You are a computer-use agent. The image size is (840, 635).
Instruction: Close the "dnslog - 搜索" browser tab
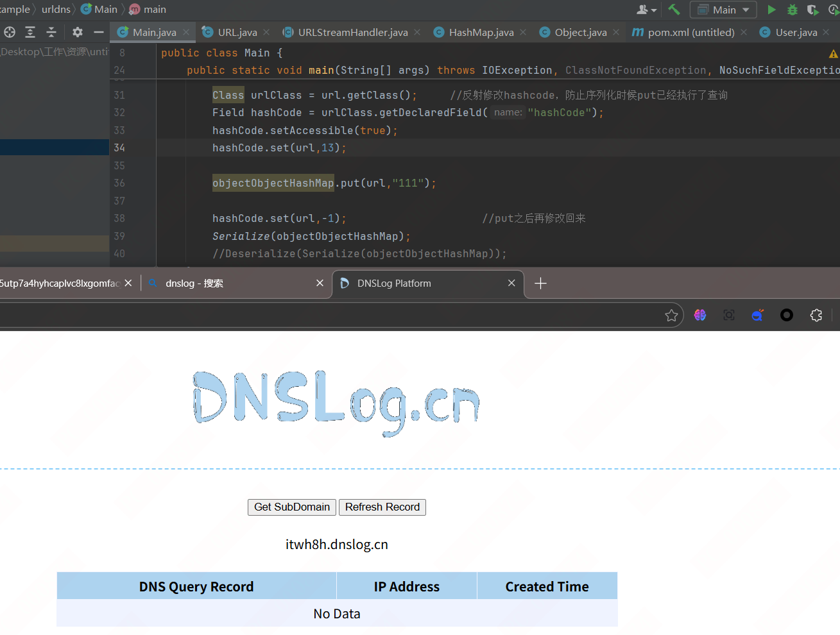320,283
